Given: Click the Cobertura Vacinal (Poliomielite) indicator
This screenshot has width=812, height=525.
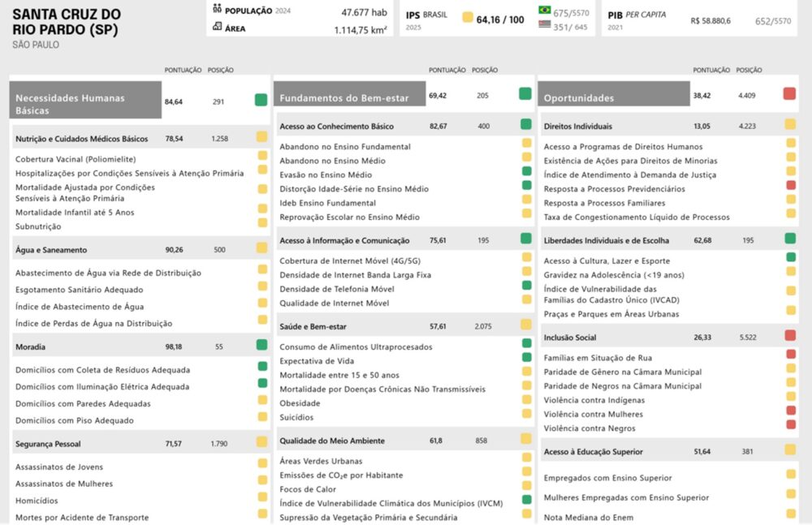Looking at the screenshot, I should click(x=75, y=159).
